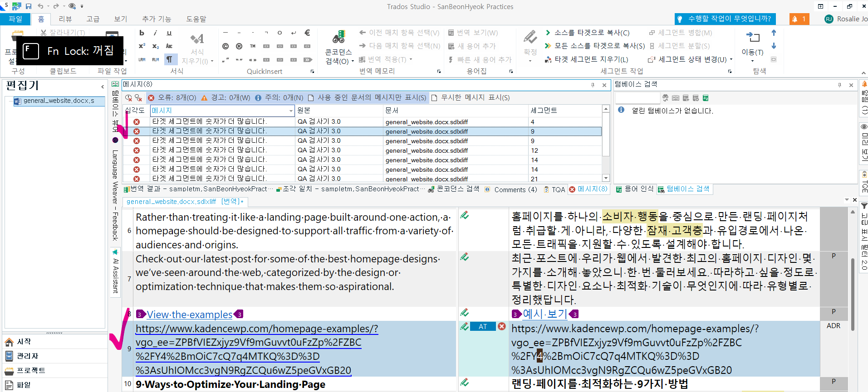Apply subscript formatting
This screenshot has width=868, height=392.
click(x=155, y=46)
